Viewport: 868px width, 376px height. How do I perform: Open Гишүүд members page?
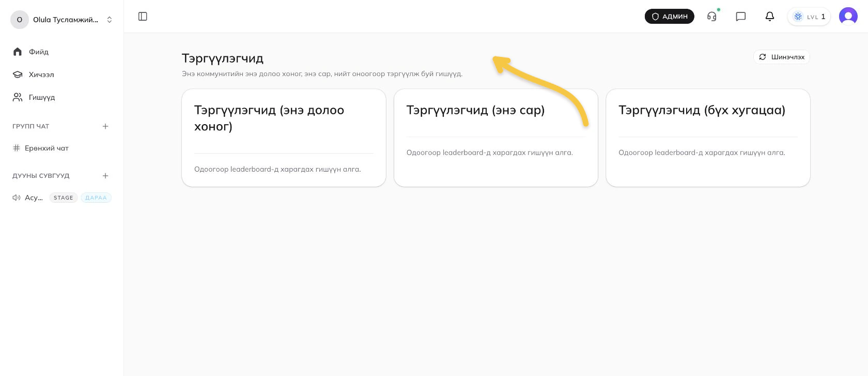62,97
